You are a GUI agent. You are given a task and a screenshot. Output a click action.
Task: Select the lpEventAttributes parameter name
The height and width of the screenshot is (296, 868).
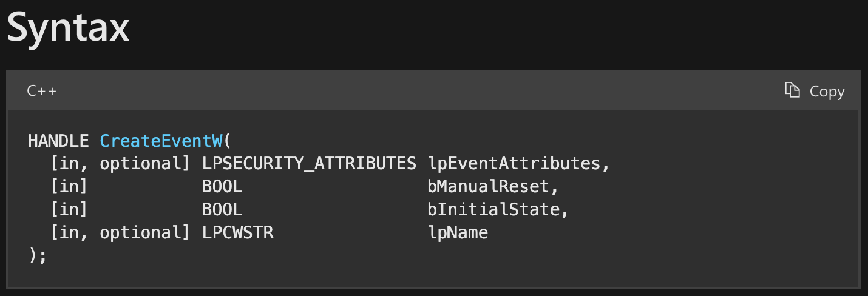click(x=514, y=164)
